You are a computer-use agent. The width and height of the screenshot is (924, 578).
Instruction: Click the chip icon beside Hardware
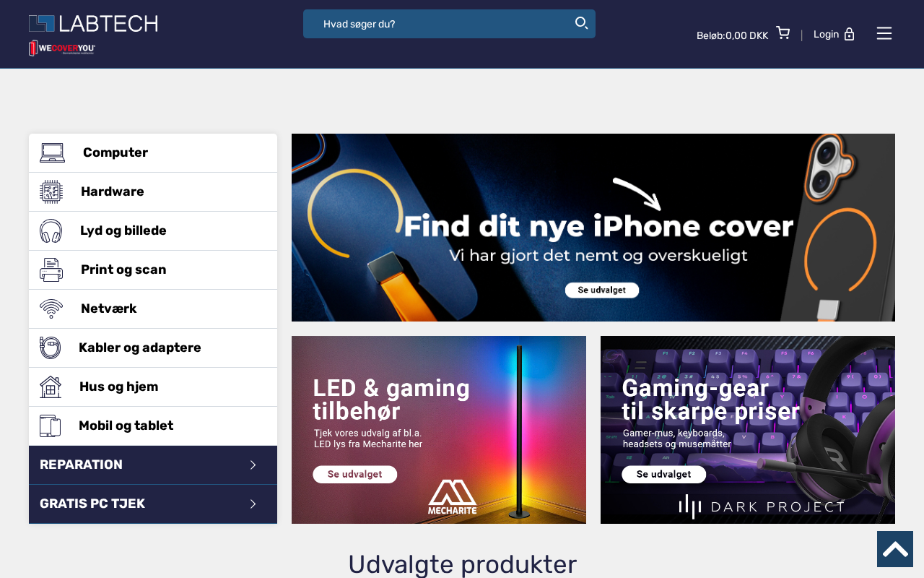point(51,191)
